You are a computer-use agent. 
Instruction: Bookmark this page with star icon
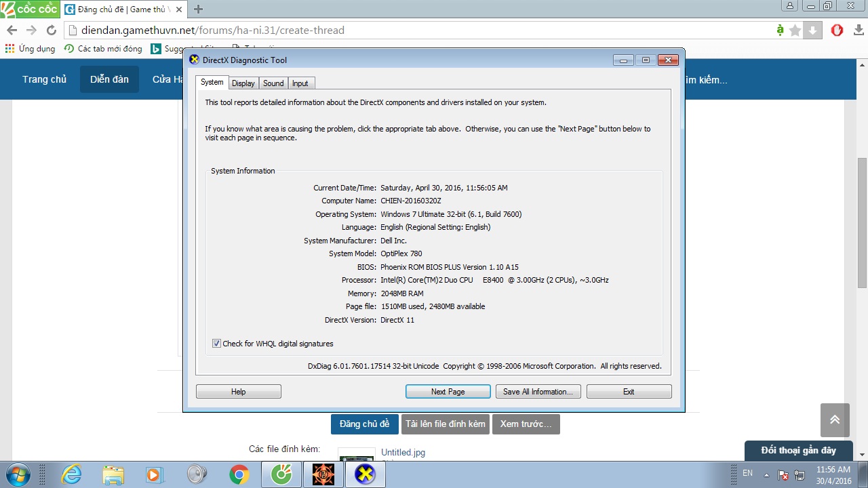click(795, 30)
